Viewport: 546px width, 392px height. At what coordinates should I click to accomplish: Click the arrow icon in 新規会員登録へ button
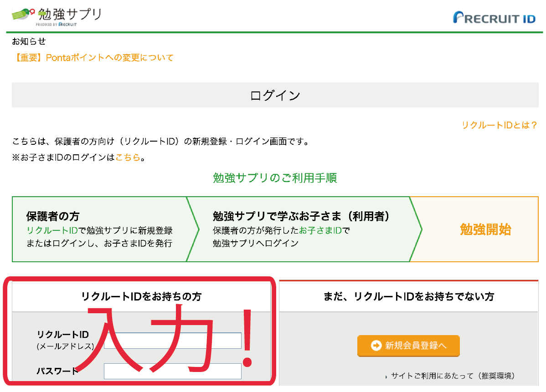tap(376, 346)
